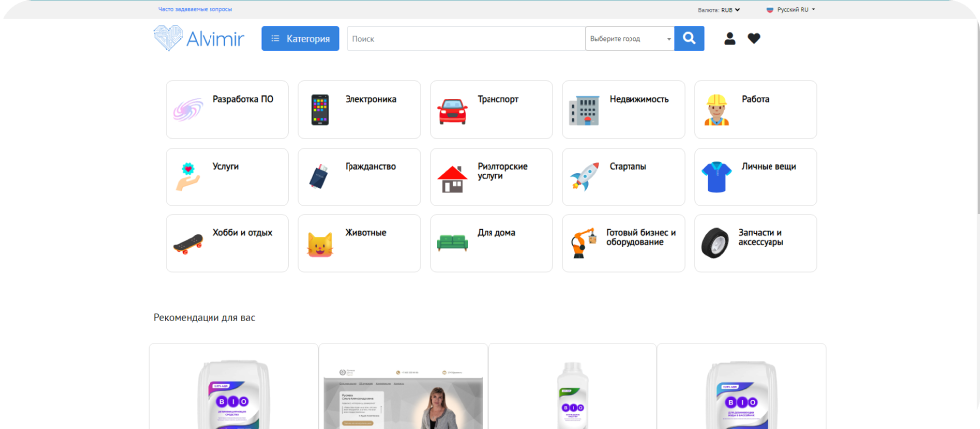
Task: Open the Недвижимость category
Action: [624, 109]
